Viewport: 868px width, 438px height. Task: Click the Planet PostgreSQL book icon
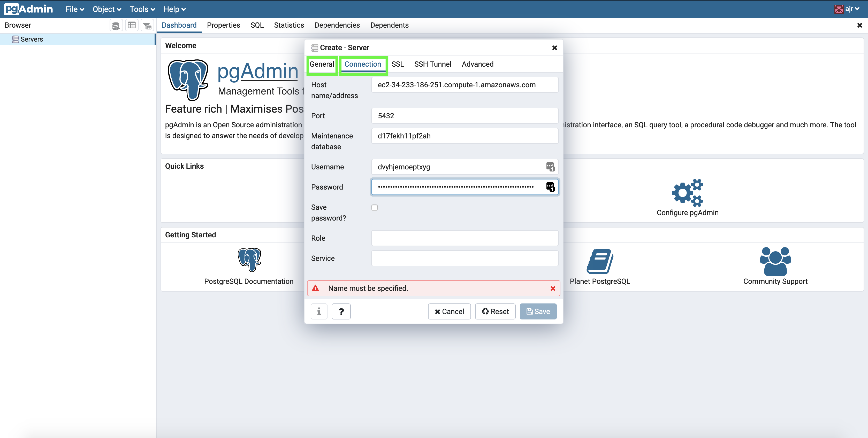pos(600,261)
